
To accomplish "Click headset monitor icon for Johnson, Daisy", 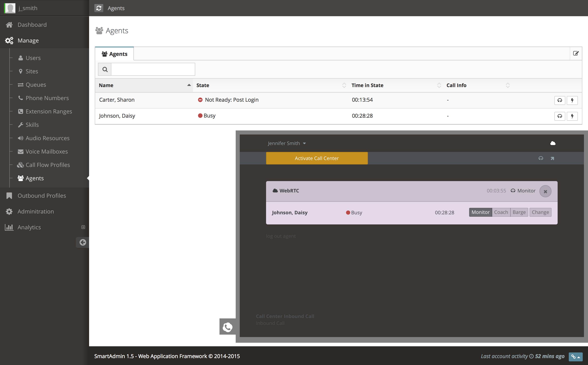I will [x=559, y=116].
